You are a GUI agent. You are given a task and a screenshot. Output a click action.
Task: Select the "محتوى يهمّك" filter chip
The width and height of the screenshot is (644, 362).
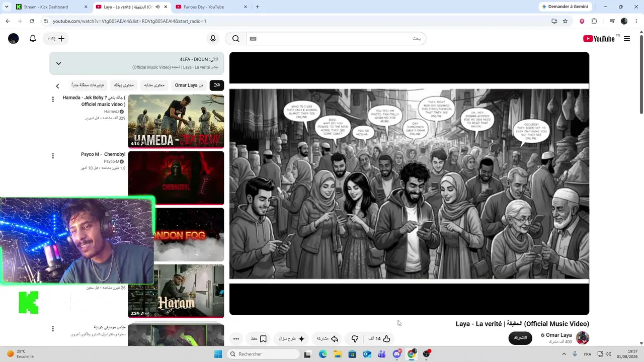click(124, 85)
